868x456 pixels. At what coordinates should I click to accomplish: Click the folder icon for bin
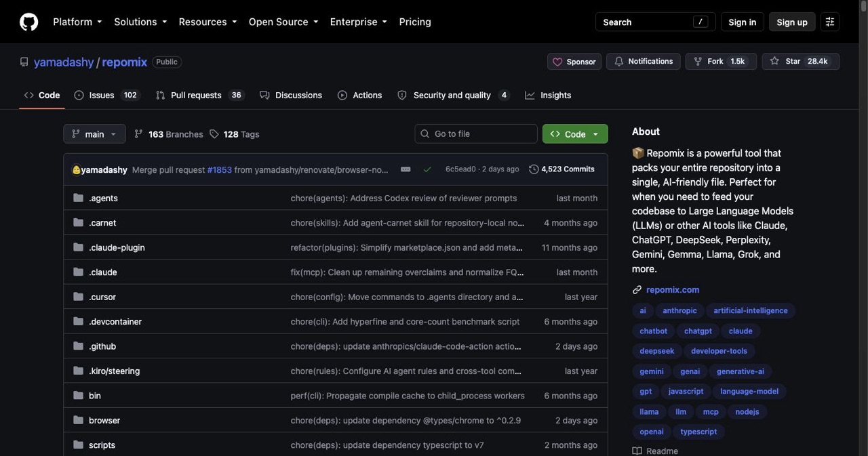click(78, 396)
